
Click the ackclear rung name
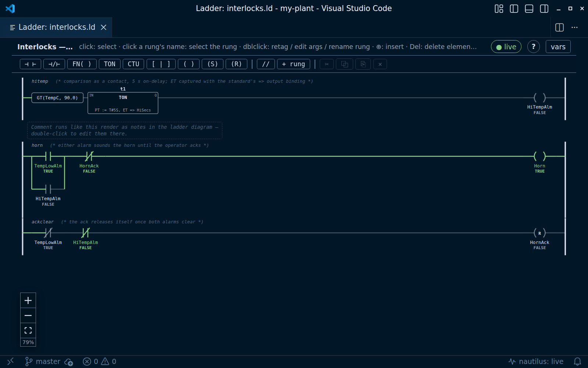[x=43, y=222]
